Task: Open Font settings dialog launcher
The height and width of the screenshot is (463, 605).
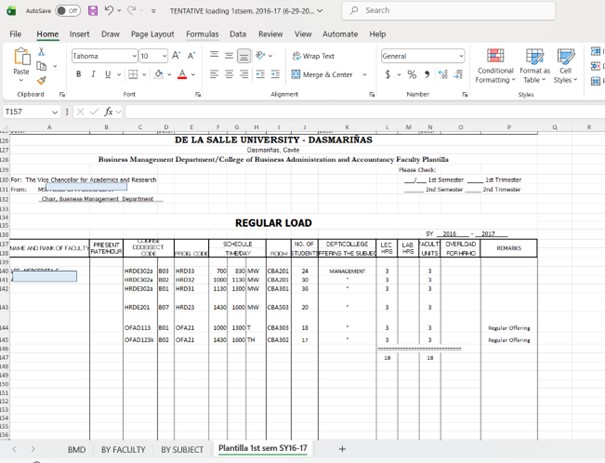Action: (198, 95)
